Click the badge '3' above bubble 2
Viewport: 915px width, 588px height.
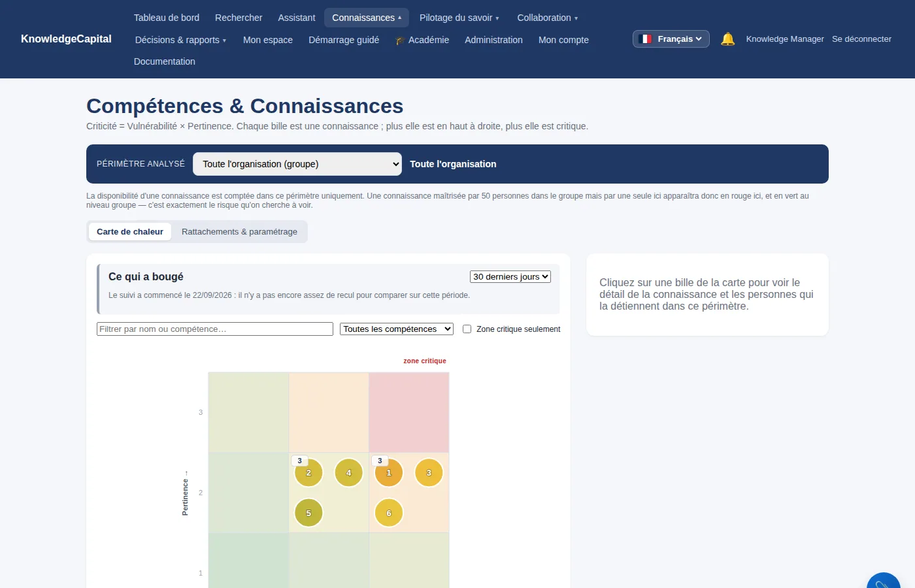300,461
